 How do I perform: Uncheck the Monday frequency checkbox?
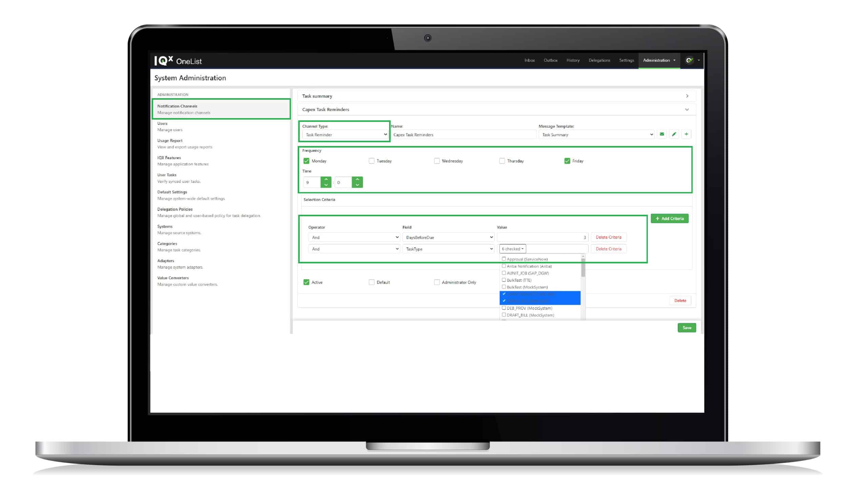[306, 161]
